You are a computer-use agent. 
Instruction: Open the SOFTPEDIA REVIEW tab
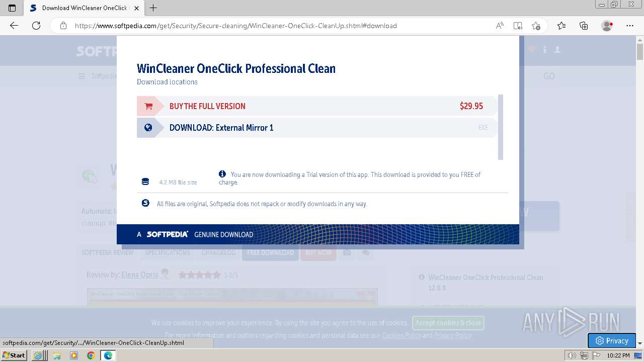pos(108,252)
